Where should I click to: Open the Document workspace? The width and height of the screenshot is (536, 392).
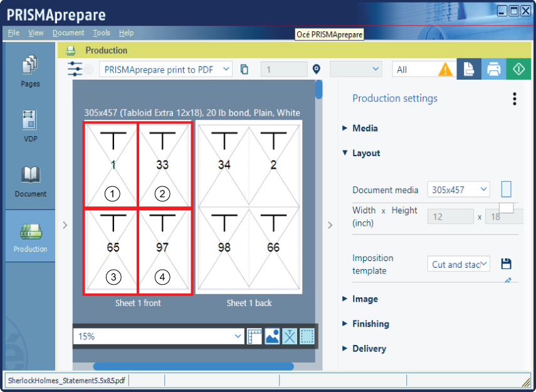click(x=30, y=181)
